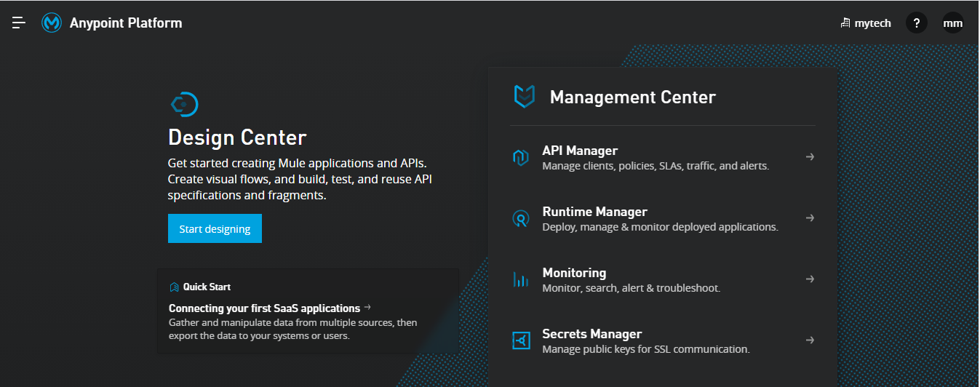Open the mm user profile menu
This screenshot has height=387, width=980.
tap(953, 23)
